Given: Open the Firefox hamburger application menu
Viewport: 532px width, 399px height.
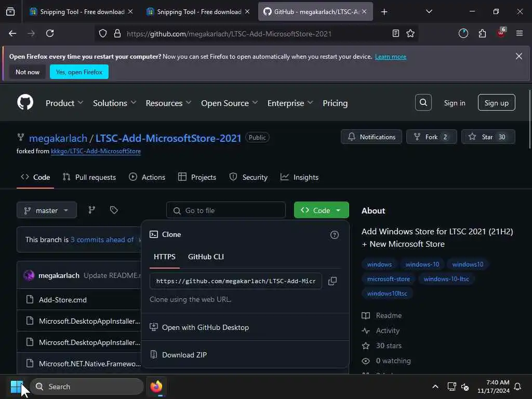Looking at the screenshot, I should pyautogui.click(x=519, y=33).
